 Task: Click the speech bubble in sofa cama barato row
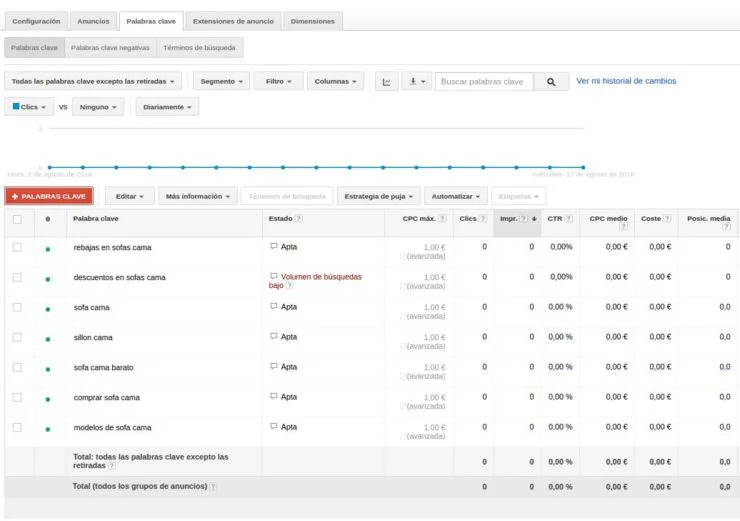(274, 366)
